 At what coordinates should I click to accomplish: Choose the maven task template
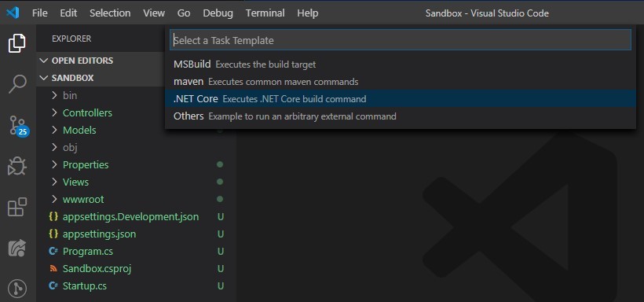pos(401,82)
